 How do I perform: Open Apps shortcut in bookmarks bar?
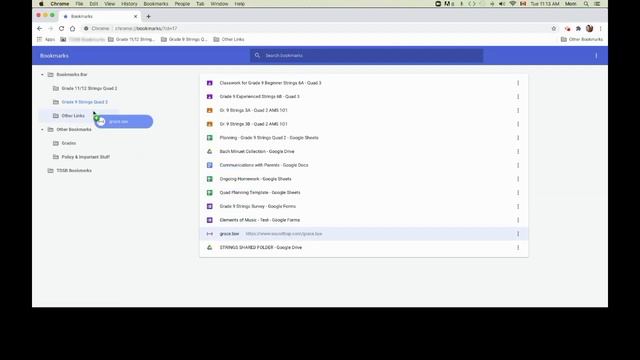(46, 39)
